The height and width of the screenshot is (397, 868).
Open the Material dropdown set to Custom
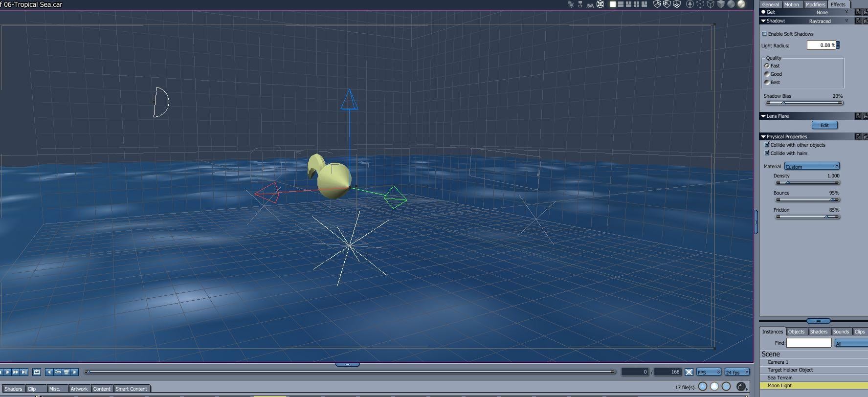(x=812, y=166)
